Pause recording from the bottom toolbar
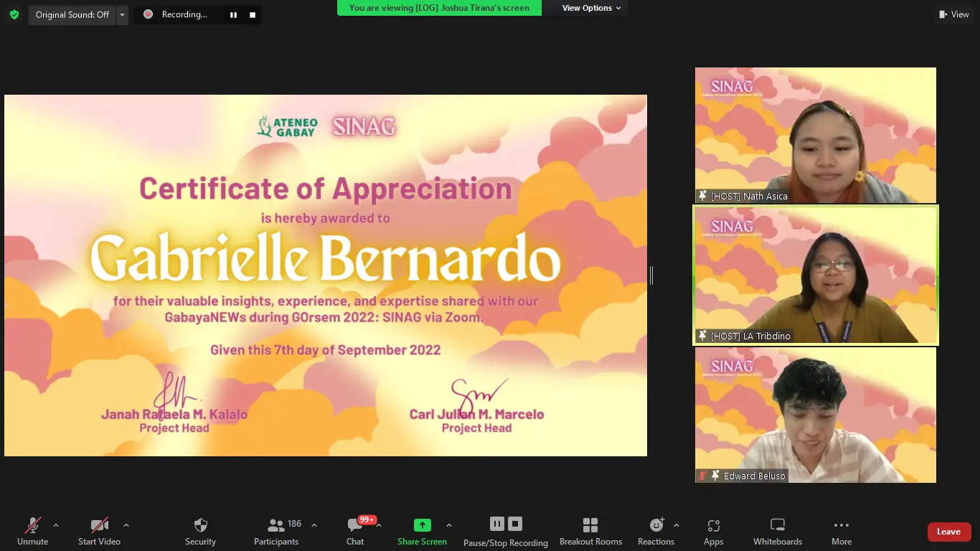 tap(496, 524)
